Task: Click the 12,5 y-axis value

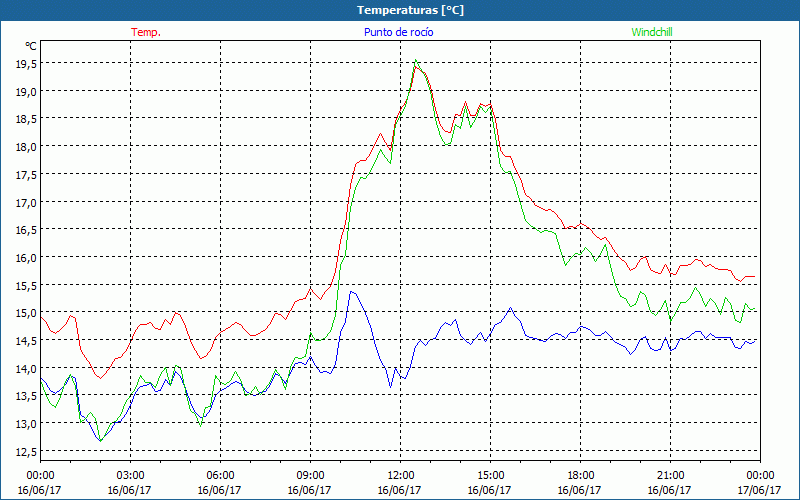Action: tap(27, 452)
